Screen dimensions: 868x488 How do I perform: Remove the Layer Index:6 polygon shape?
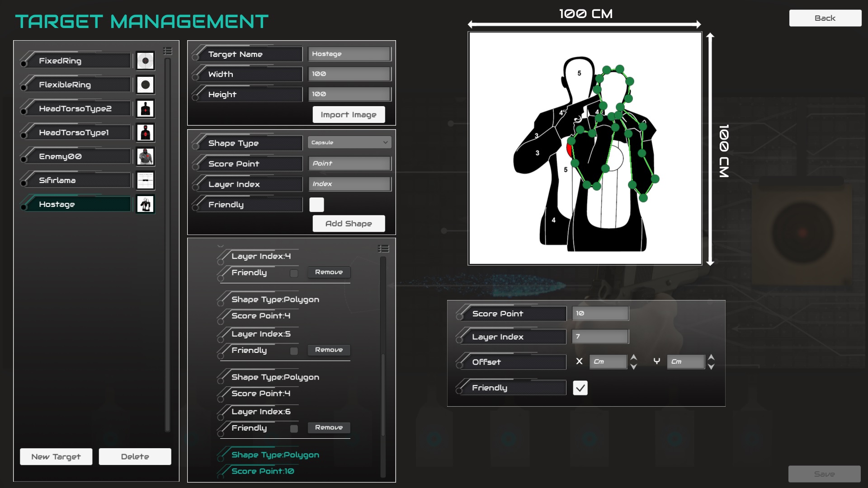pos(329,427)
